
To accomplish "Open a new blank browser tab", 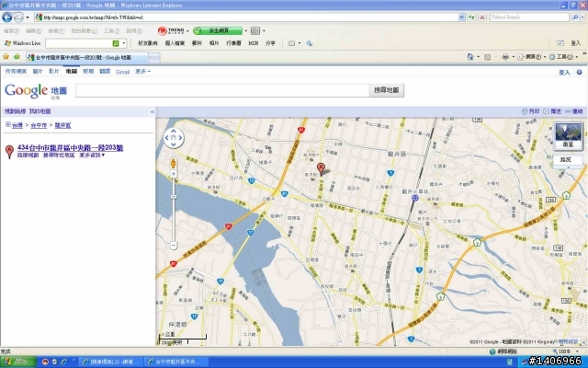I will pos(154,57).
